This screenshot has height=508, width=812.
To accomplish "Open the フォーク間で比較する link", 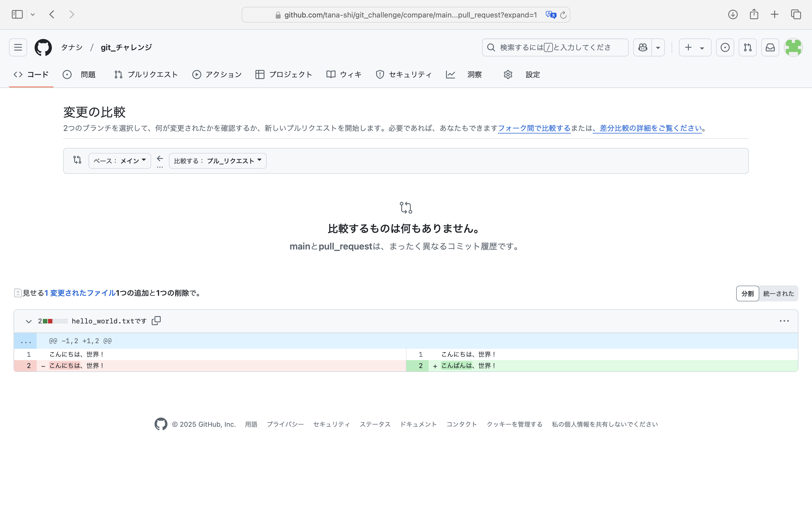I will pos(534,128).
